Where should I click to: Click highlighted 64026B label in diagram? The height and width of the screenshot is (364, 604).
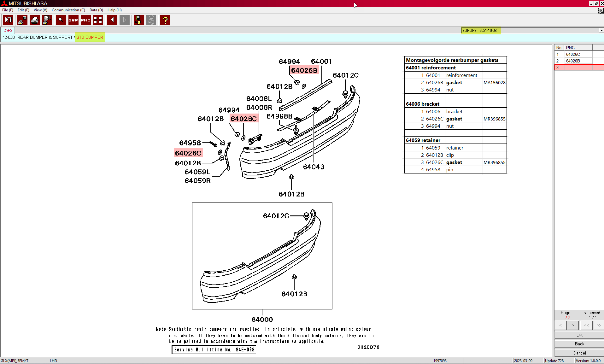click(304, 70)
